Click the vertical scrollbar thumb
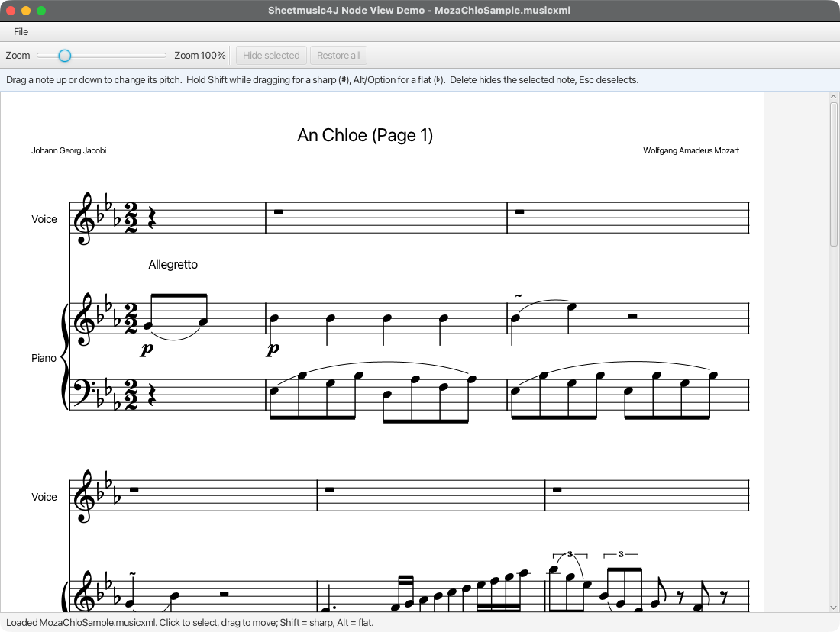 coord(833,174)
